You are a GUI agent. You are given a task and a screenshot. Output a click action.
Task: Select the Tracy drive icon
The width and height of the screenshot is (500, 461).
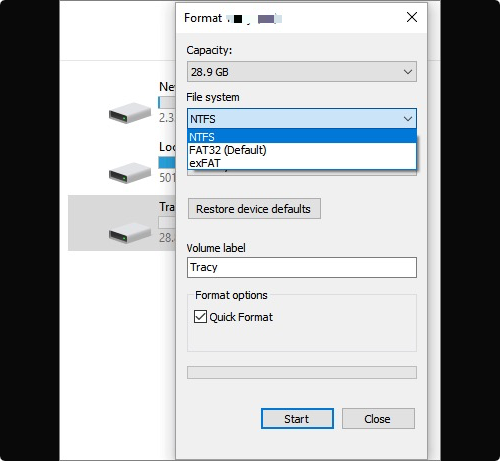click(130, 233)
